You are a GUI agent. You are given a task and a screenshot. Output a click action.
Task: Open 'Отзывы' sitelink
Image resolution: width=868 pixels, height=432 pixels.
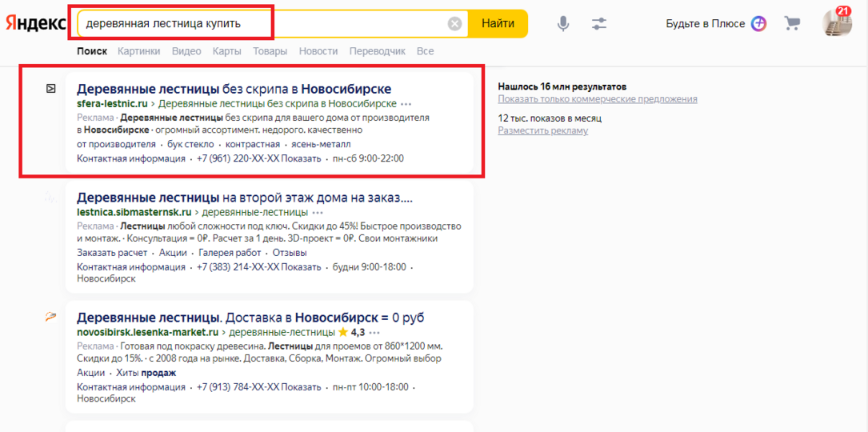coord(290,253)
